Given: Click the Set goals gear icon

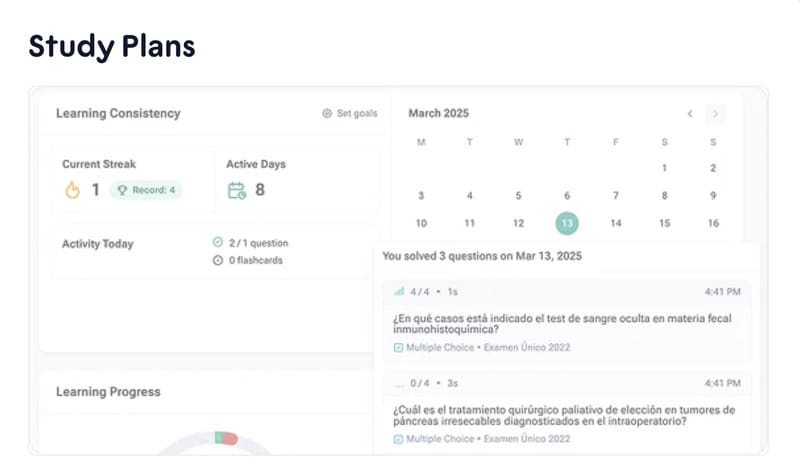Looking at the screenshot, I should [x=327, y=114].
